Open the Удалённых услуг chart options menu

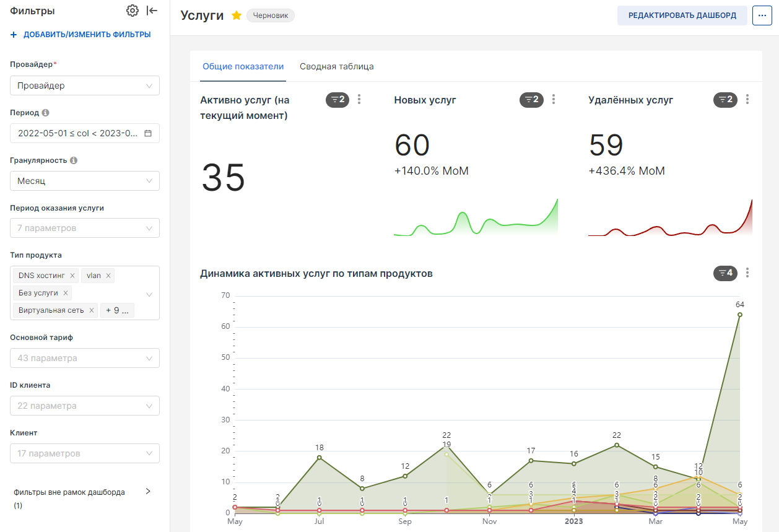[747, 99]
